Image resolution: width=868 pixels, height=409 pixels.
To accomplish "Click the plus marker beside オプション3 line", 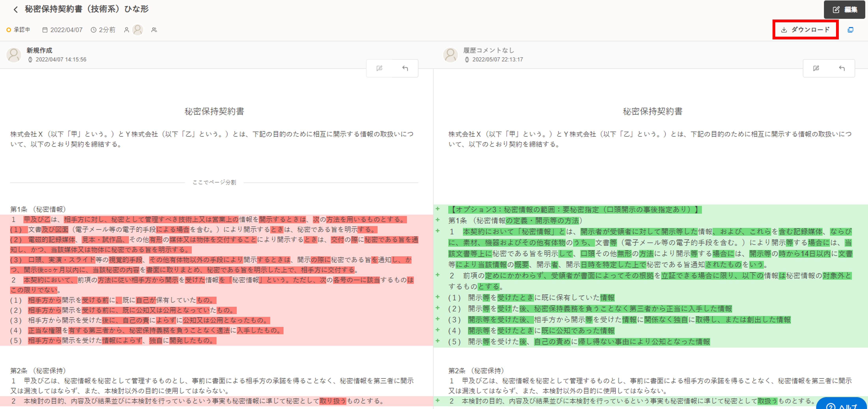I will 438,209.
